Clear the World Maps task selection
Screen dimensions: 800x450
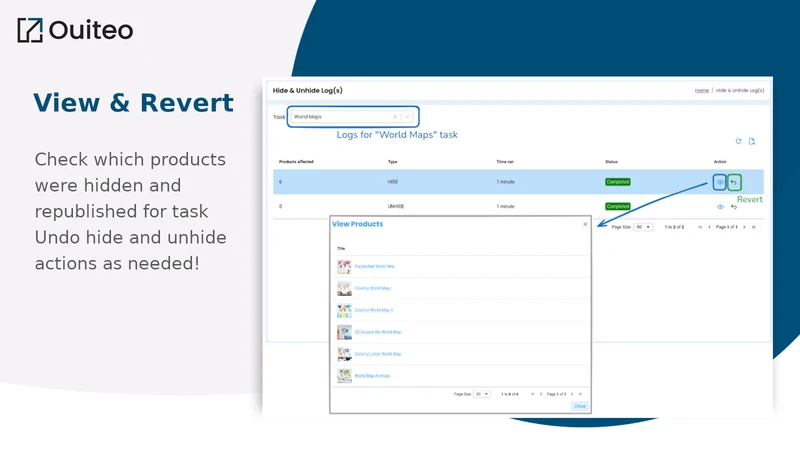pyautogui.click(x=395, y=117)
